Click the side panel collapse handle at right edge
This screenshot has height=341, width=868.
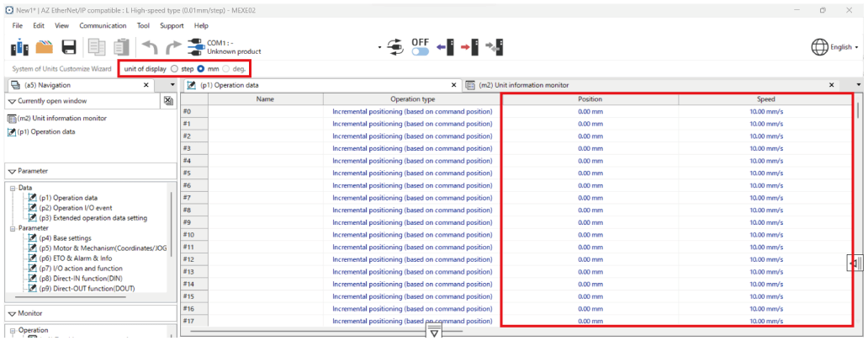click(855, 264)
